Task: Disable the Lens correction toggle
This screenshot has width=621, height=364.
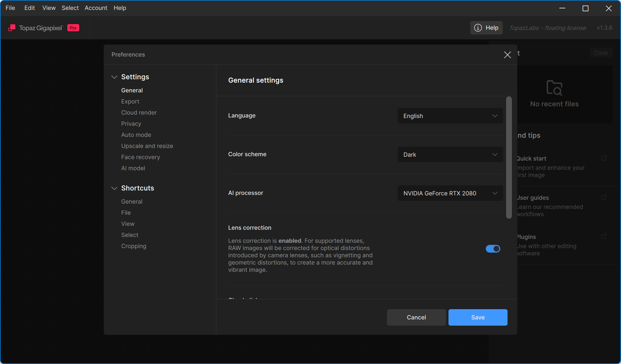Action: point(493,249)
